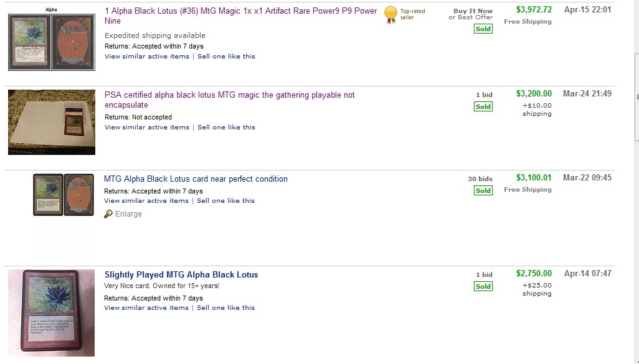The width and height of the screenshot is (639, 364).
Task: Click 'Sell one like this' for near perfect listing
Action: click(225, 201)
